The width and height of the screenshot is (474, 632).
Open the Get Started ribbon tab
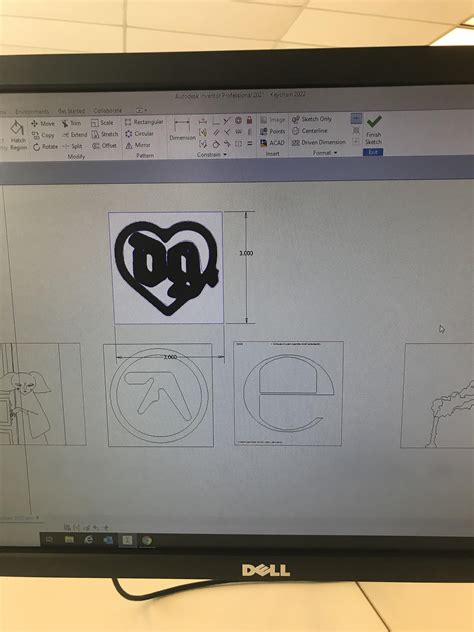click(71, 111)
